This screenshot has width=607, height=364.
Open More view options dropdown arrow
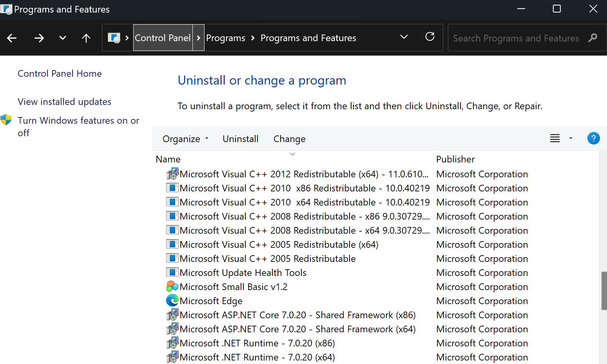point(571,138)
